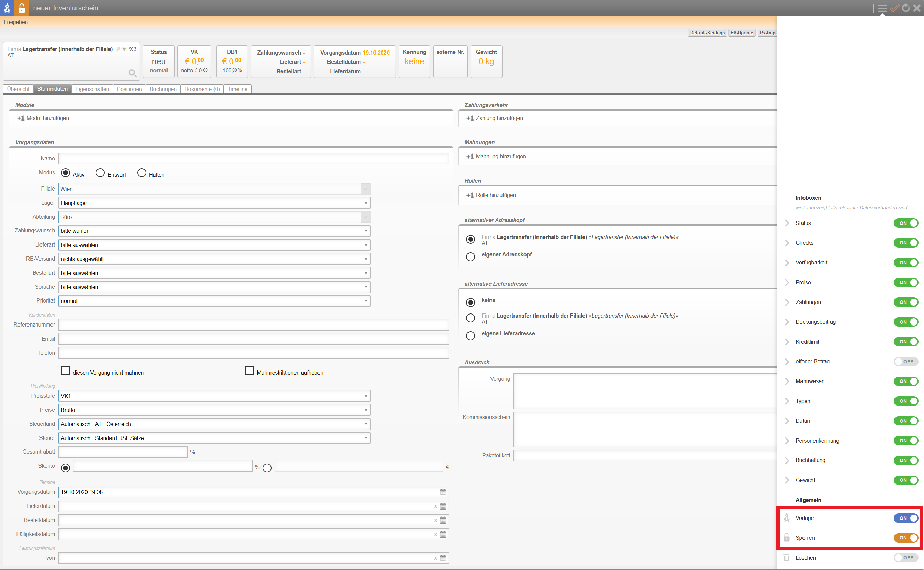Click the orange unlock padlock icon

[22, 8]
